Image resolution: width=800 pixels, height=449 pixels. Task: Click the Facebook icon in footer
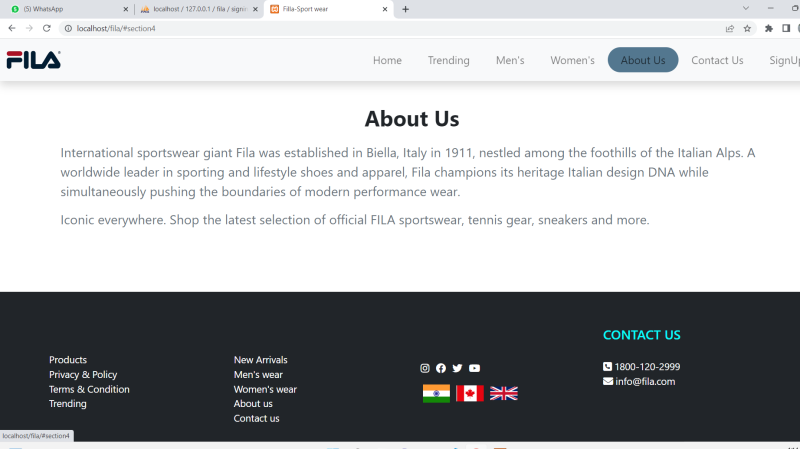coord(441,368)
